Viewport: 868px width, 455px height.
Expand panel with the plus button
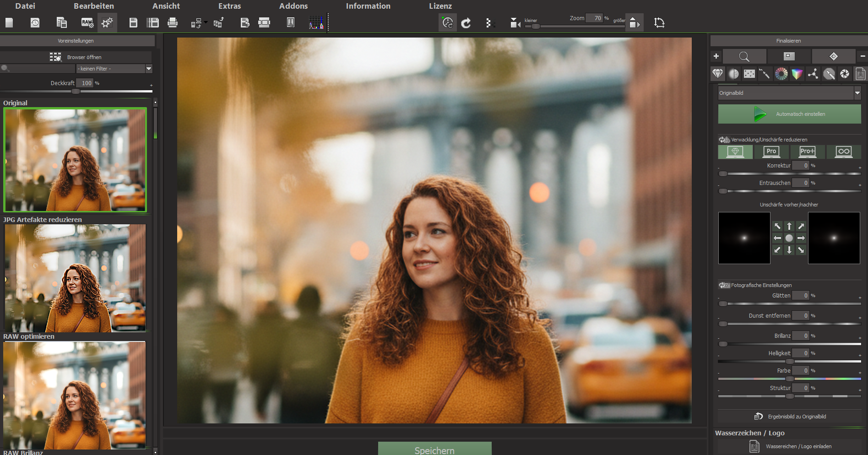[x=716, y=56]
